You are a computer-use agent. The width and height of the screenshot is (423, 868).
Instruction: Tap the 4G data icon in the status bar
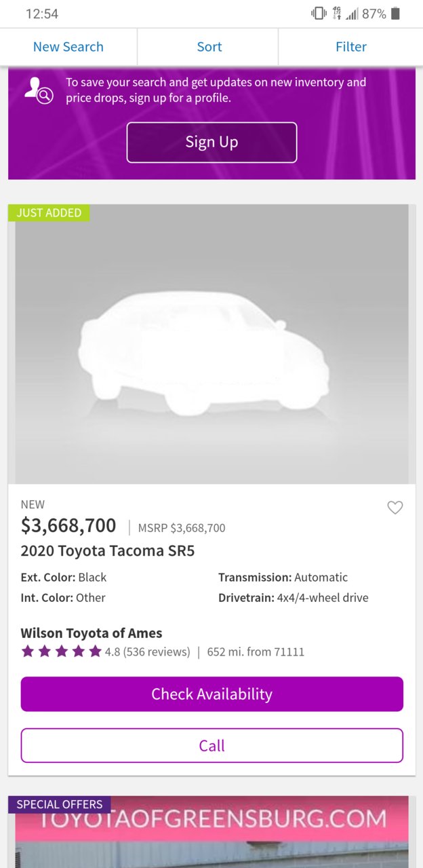336,14
